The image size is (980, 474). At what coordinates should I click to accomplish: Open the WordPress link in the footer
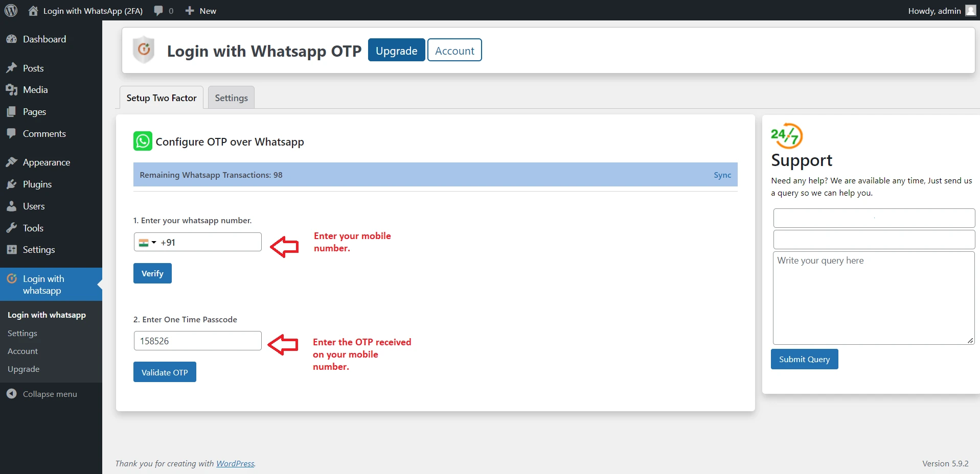235,463
